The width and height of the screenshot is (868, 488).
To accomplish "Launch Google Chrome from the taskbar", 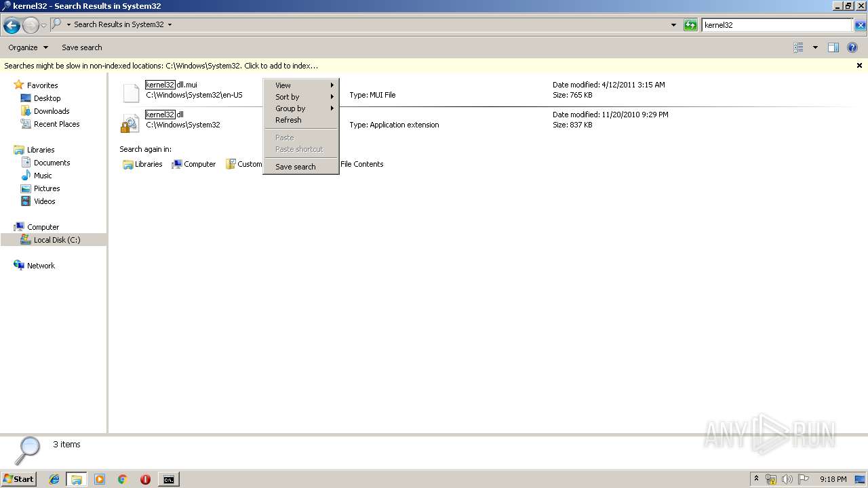I will [x=123, y=479].
